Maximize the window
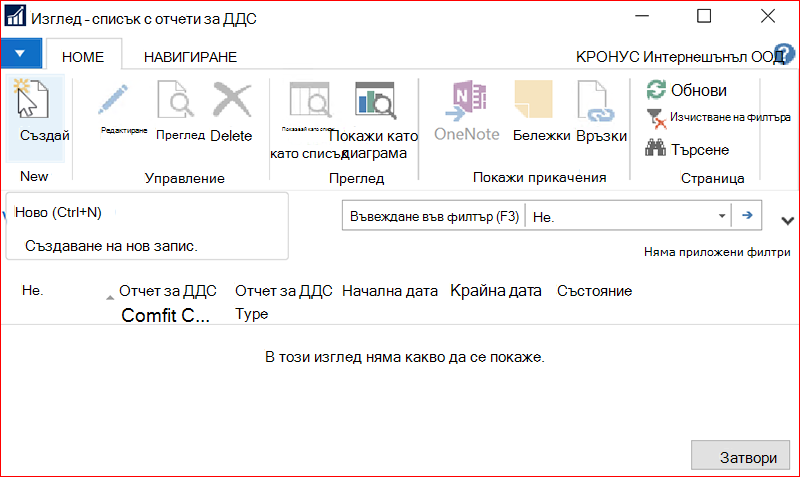This screenshot has width=800, height=477. [704, 16]
